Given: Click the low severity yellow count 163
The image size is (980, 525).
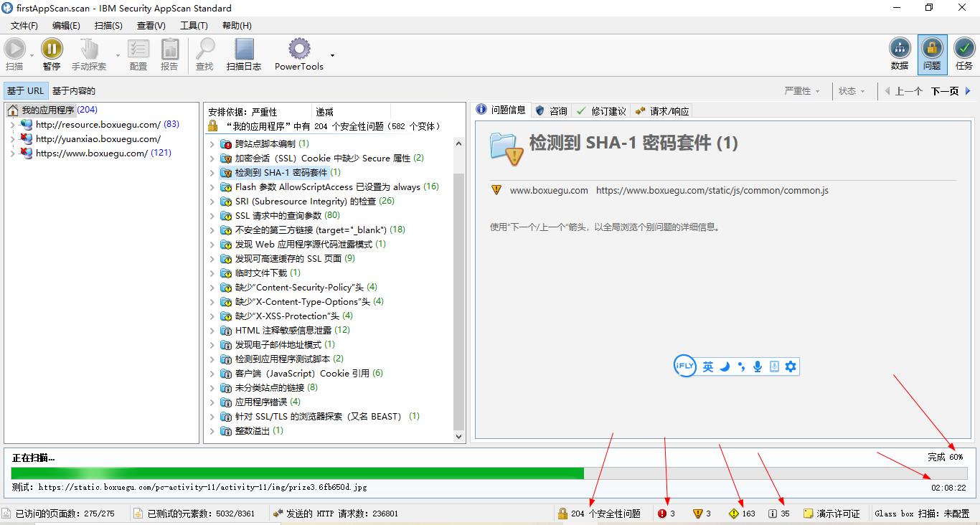Looking at the screenshot, I should [x=743, y=514].
